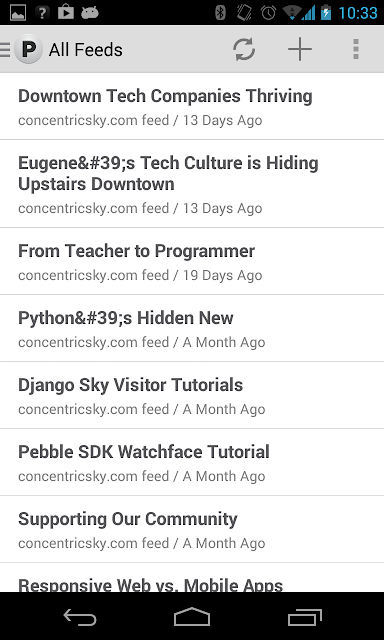Screen dimensions: 384x640
Task: Tap the battery charging icon
Action: 326,13
